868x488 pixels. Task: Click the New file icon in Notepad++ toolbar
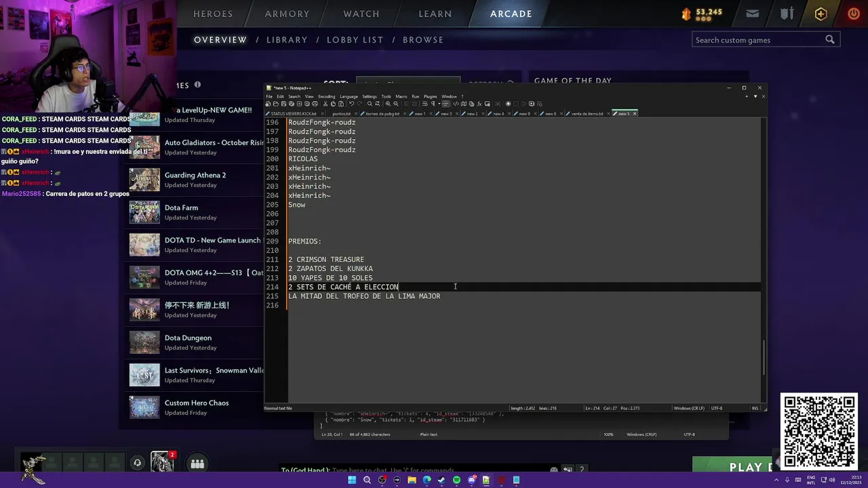[x=268, y=104]
